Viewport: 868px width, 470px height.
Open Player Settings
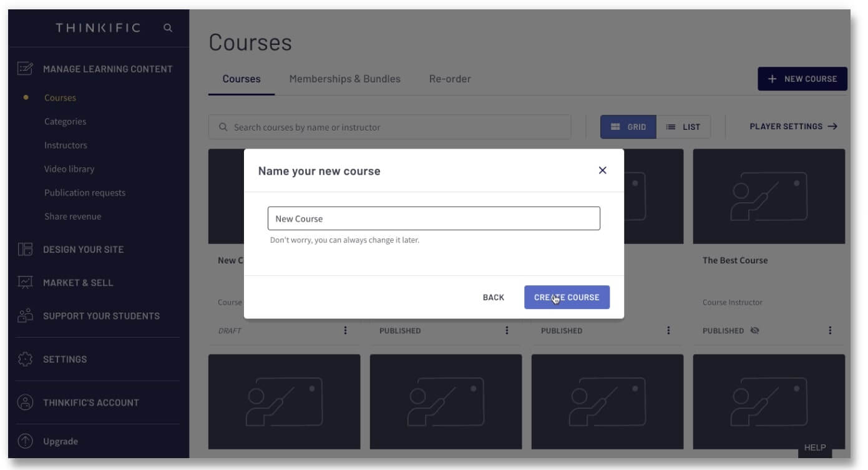click(x=792, y=126)
